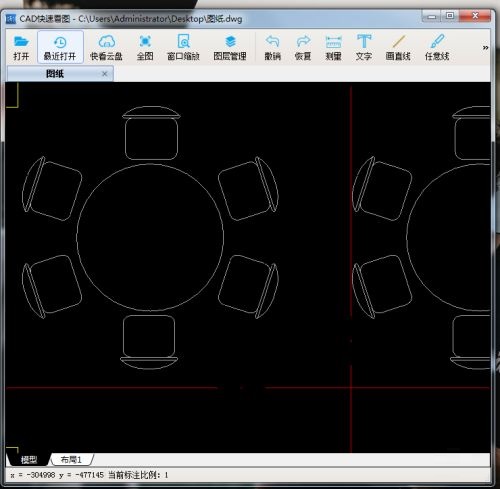Close the 图纸 tab with its X
This screenshot has width=500, height=489.
point(104,74)
